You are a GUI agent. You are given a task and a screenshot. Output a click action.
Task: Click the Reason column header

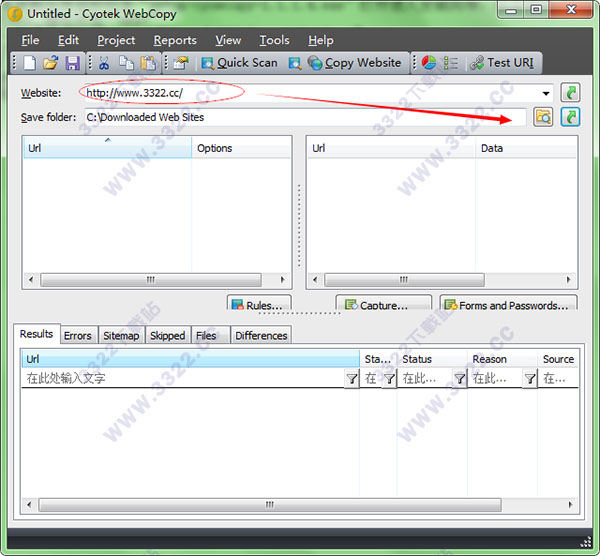(x=502, y=359)
